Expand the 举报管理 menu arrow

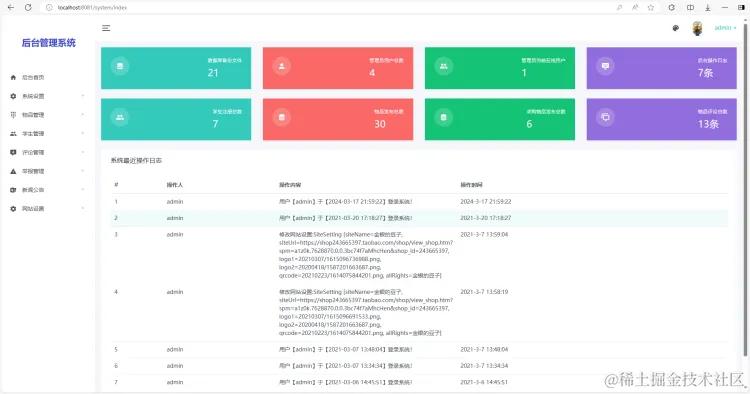tap(83, 171)
